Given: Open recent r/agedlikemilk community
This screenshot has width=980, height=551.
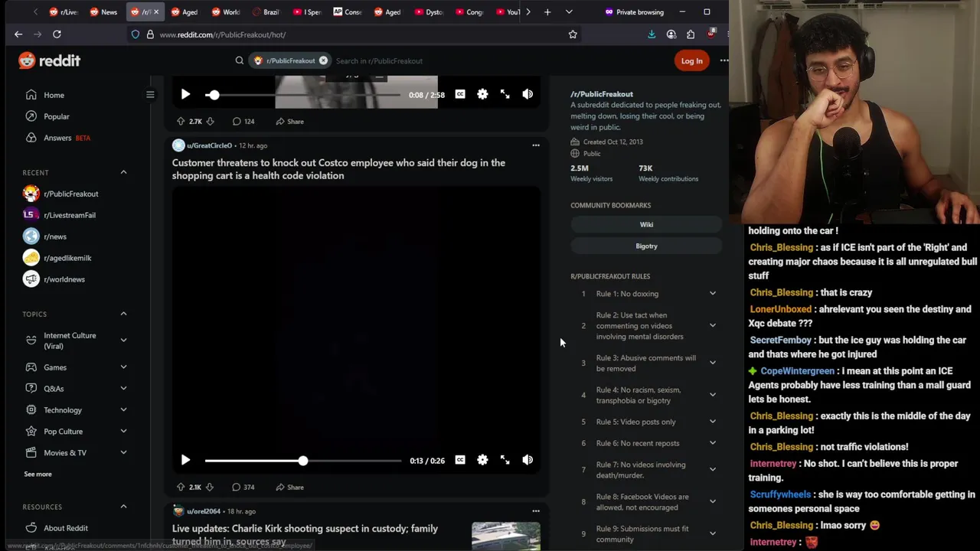Looking at the screenshot, I should [x=67, y=258].
